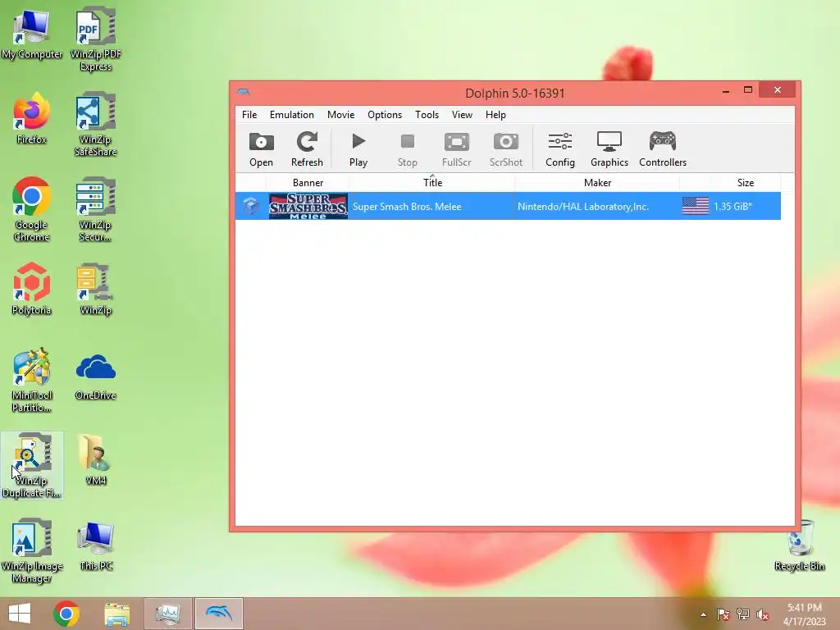Open File Explorer from the taskbar

point(116,614)
